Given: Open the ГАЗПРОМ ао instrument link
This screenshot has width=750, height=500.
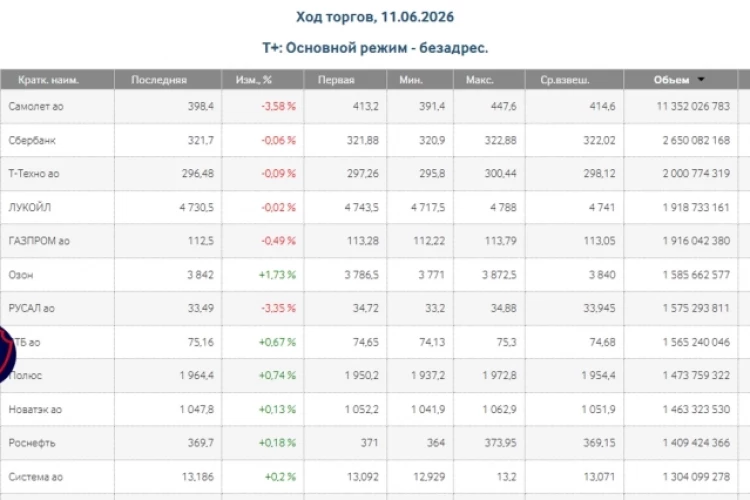Looking at the screenshot, I should [x=39, y=241].
